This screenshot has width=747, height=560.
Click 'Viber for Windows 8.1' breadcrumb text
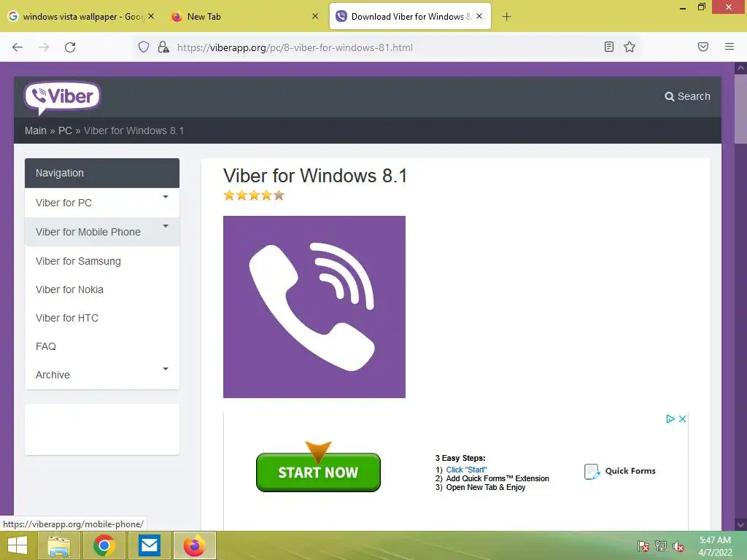(x=134, y=131)
